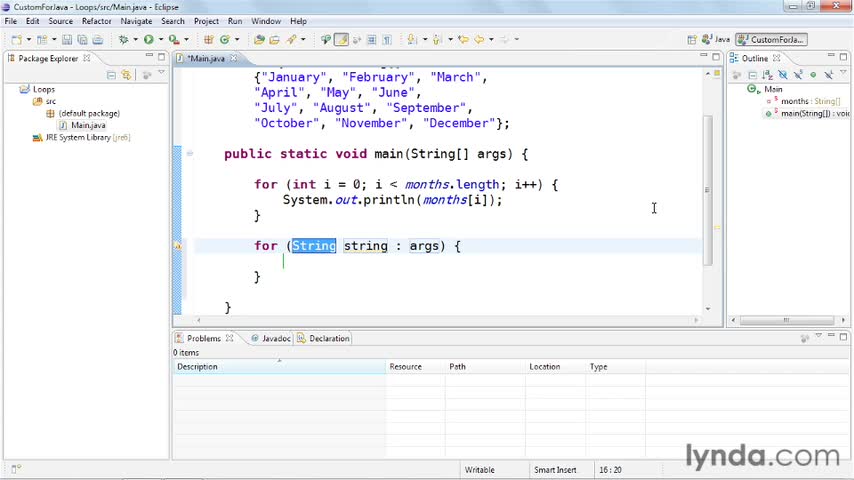This screenshot has height=480, width=854.
Task: Click the warning marker beside the for-each line
Action: click(x=178, y=246)
